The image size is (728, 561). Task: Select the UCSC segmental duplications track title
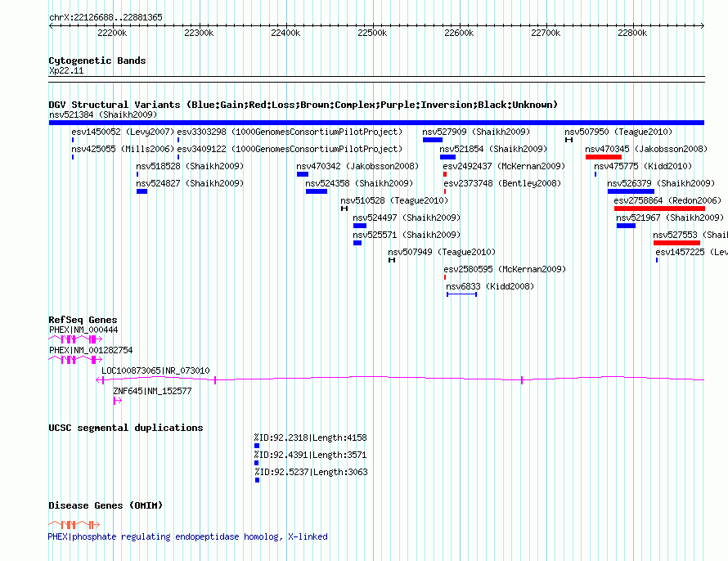(x=126, y=428)
